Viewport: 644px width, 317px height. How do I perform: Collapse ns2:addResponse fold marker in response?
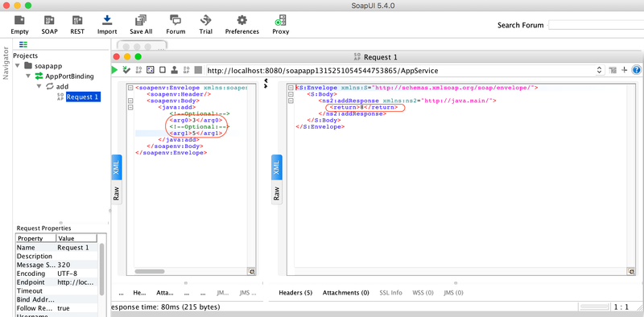(291, 101)
